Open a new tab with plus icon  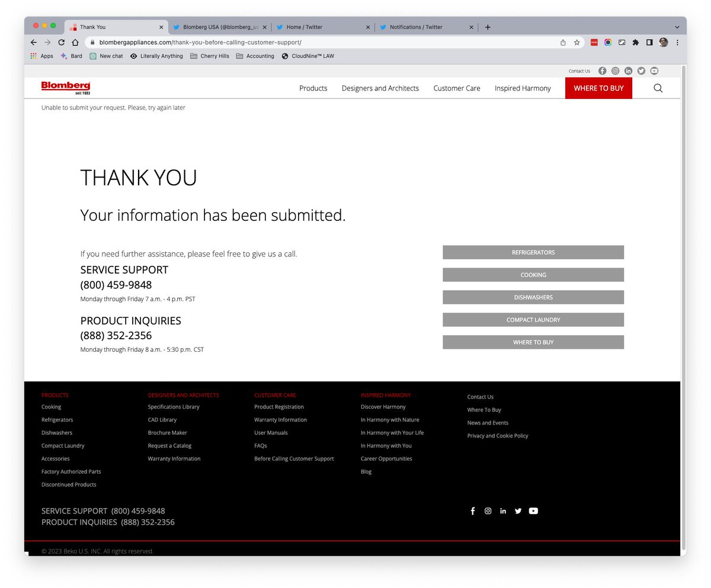pyautogui.click(x=488, y=27)
